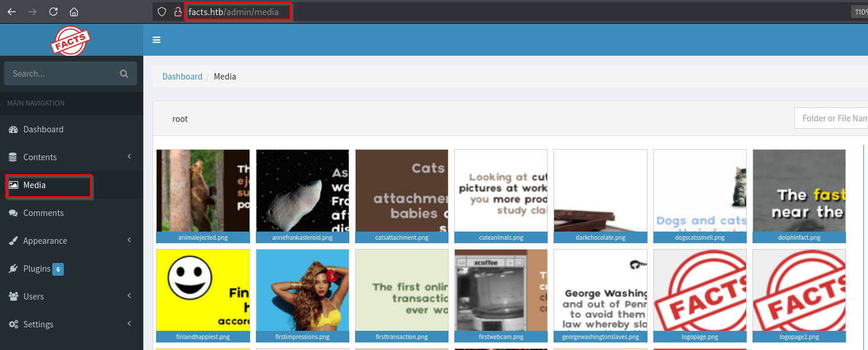Select the logopage.png thumbnail
The width and height of the screenshot is (868, 350).
coord(700,295)
